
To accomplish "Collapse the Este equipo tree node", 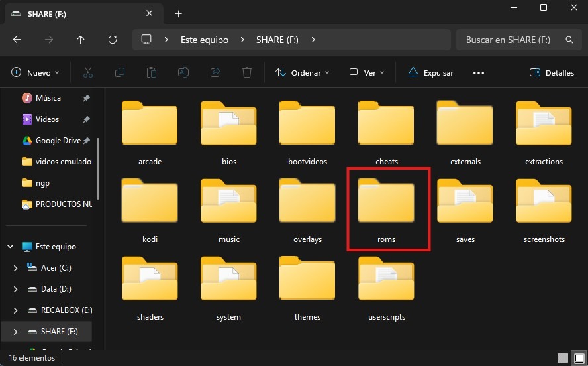I will point(11,247).
